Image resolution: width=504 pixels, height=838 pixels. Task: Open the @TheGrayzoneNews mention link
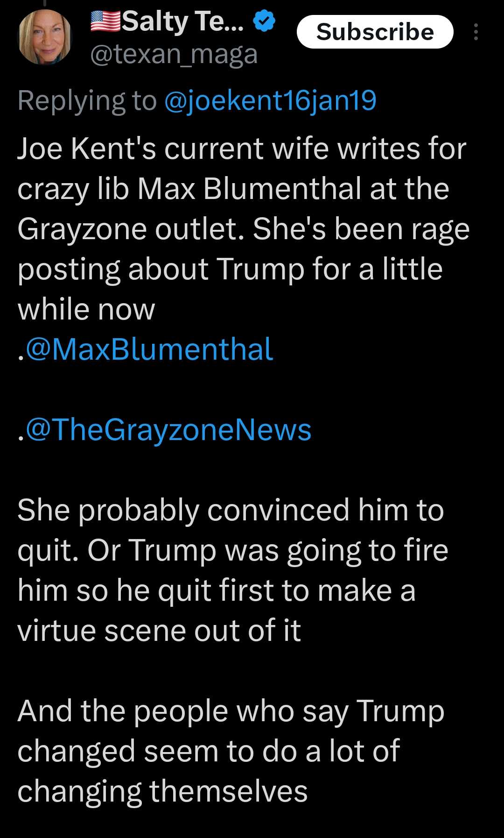click(x=168, y=430)
